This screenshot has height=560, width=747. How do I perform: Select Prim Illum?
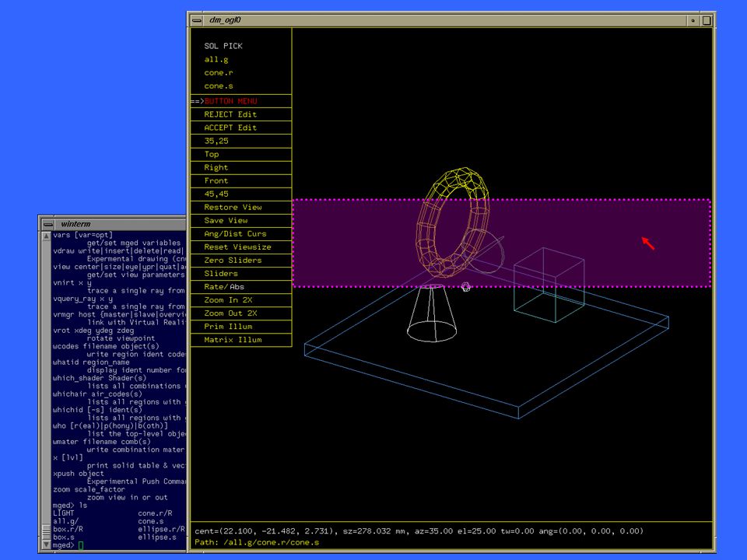241,327
